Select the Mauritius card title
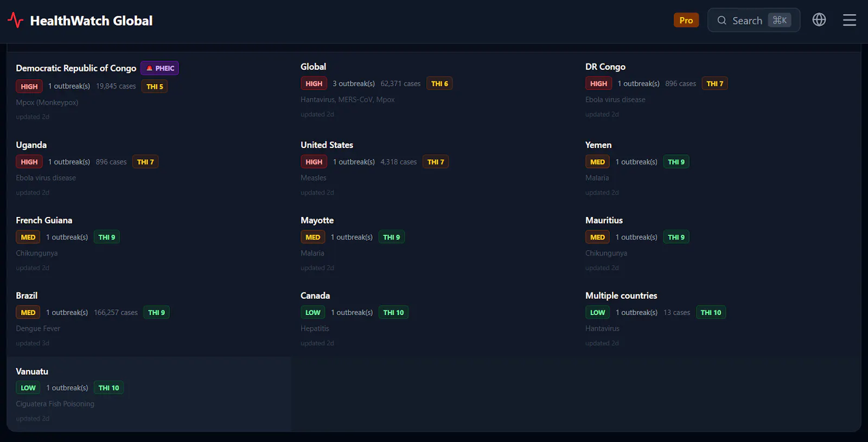Viewport: 868px width, 442px height. [x=604, y=220]
